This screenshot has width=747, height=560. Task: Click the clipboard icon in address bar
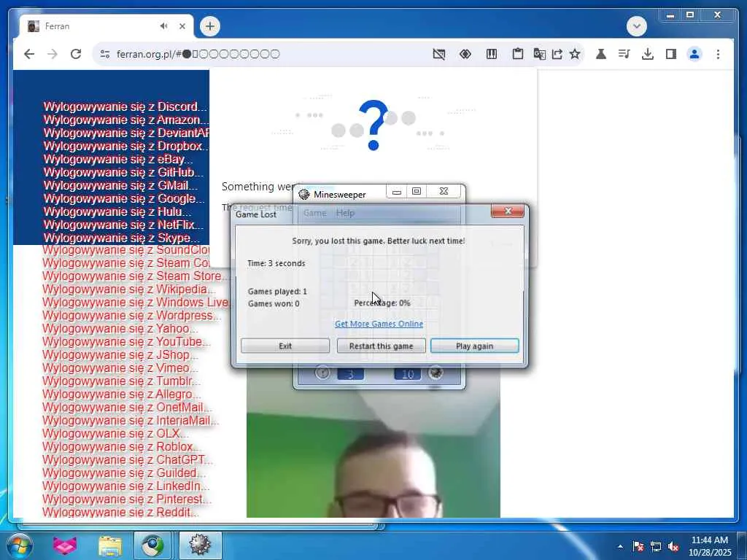coord(517,54)
